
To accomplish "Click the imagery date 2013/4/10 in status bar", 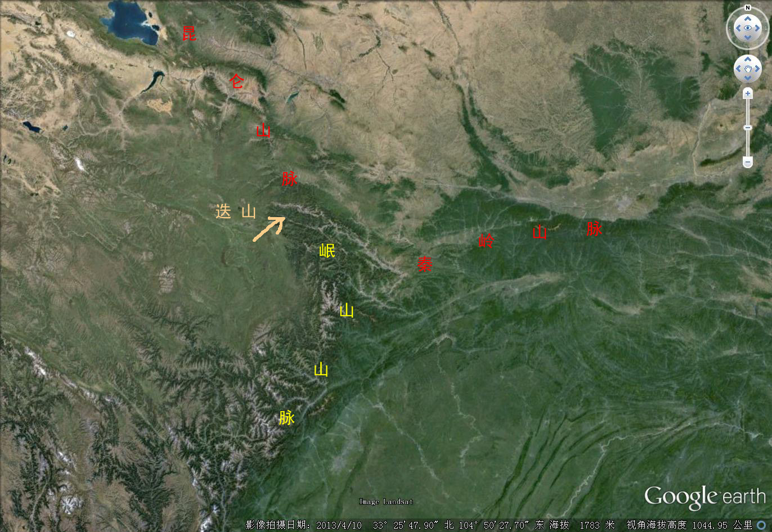I will [x=339, y=525].
